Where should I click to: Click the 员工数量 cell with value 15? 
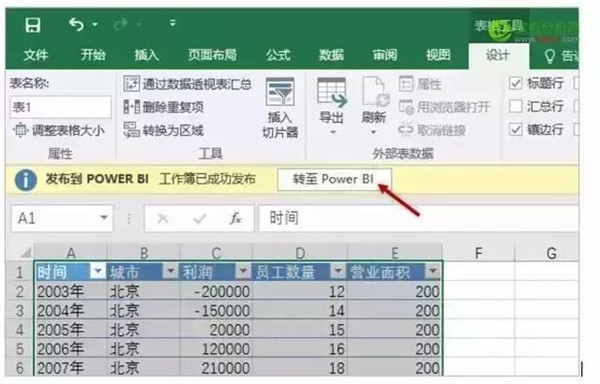coord(300,329)
